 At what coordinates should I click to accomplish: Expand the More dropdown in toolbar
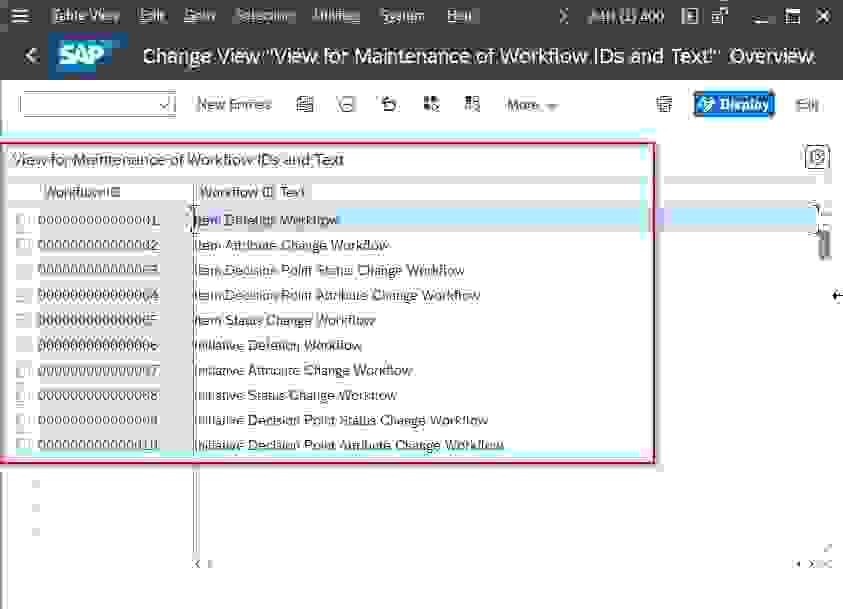tap(532, 105)
